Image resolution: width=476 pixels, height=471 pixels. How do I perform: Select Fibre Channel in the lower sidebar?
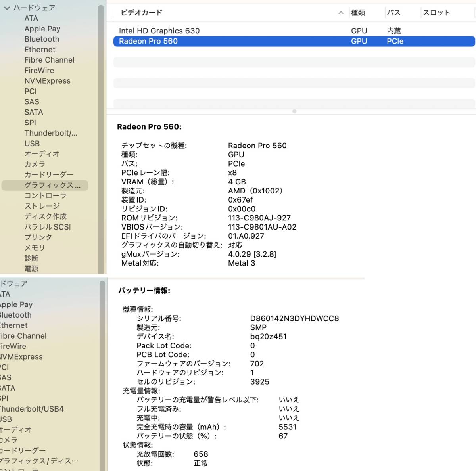pyautogui.click(x=23, y=336)
